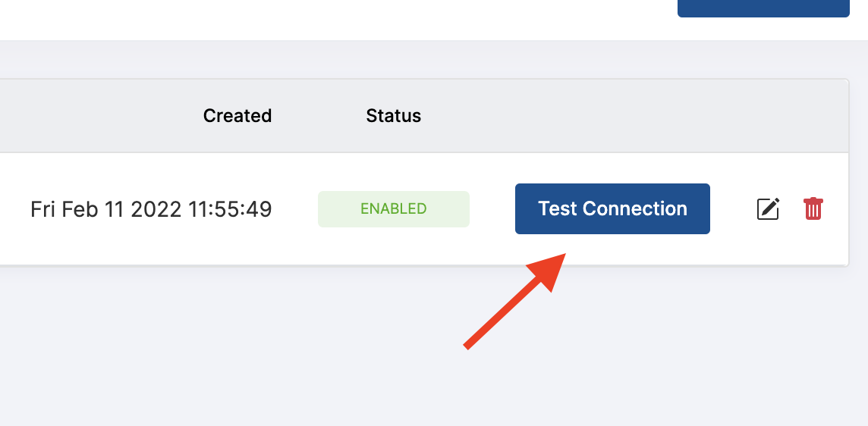Select the arrowhead below Test Connection
Screen dimensions: 868x426
(x=548, y=271)
